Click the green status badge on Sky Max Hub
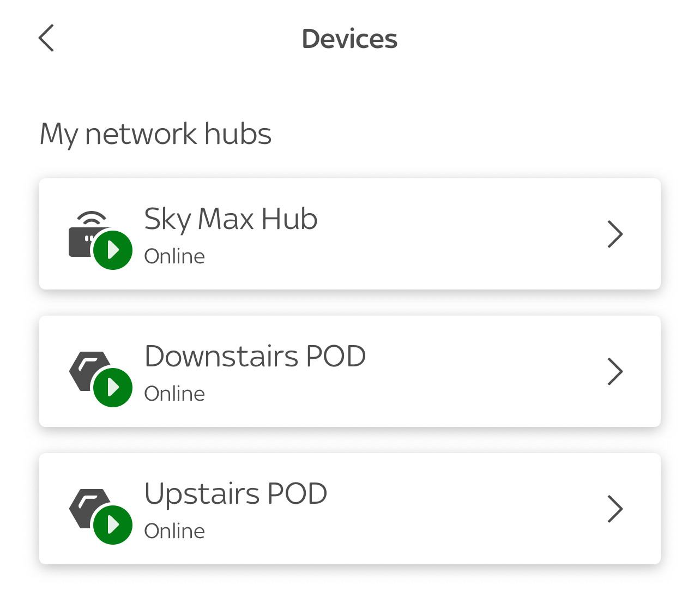The width and height of the screenshot is (700, 597). coord(113,250)
